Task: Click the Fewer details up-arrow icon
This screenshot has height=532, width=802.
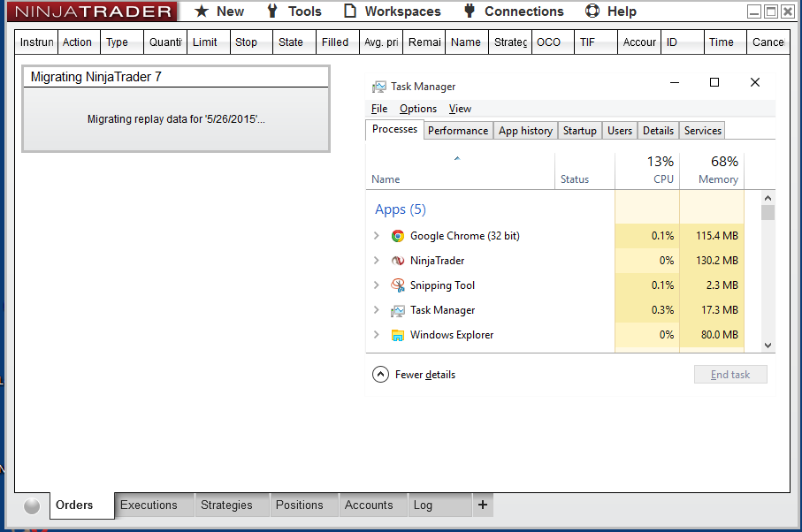Action: point(380,375)
